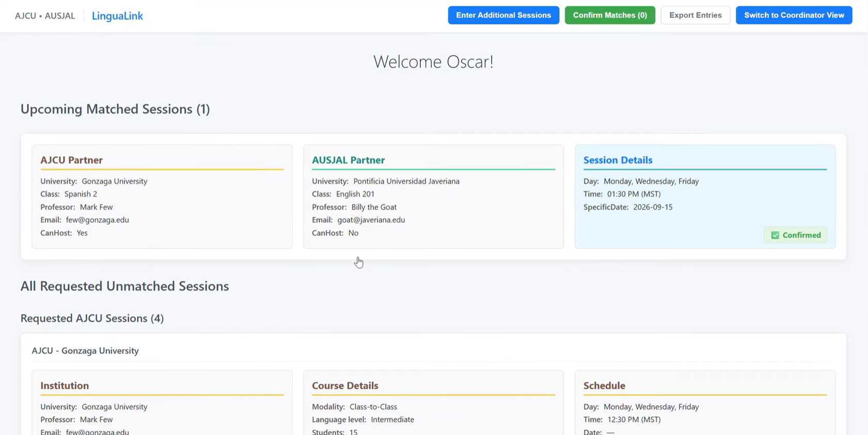
Task: Click the AJCU • AUSJAL brand text
Action: tap(45, 16)
